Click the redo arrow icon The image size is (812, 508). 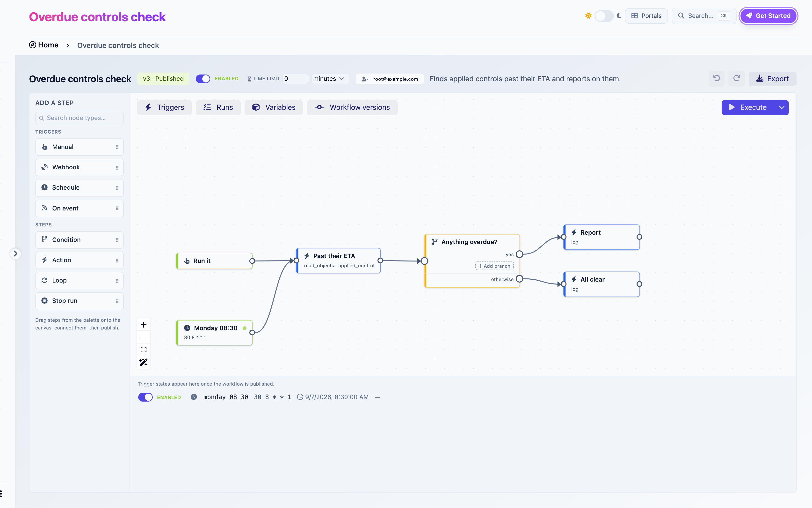pos(737,79)
